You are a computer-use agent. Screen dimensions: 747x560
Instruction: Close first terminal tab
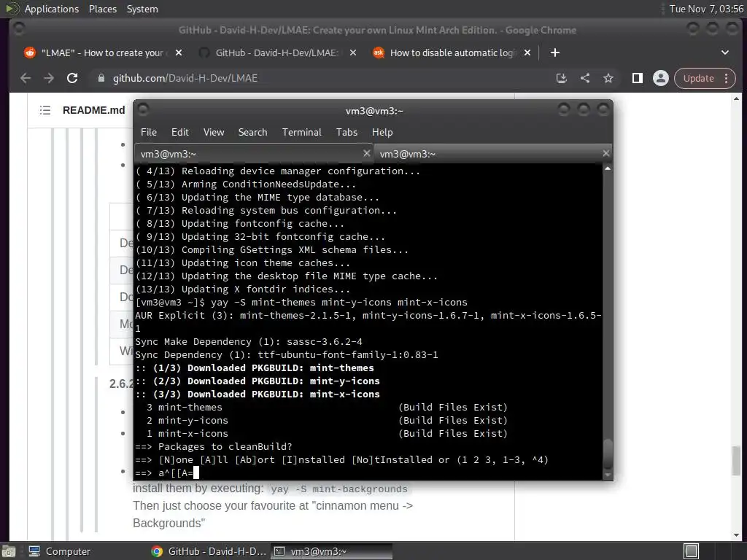366,153
